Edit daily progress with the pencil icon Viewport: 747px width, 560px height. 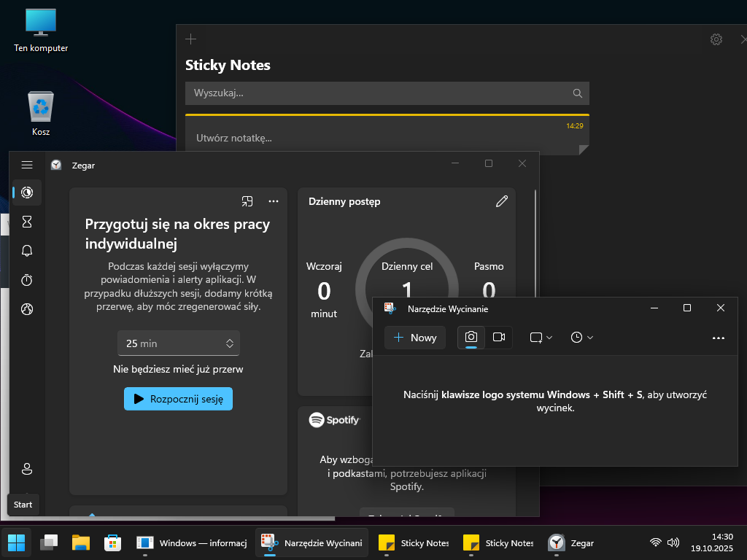(501, 201)
